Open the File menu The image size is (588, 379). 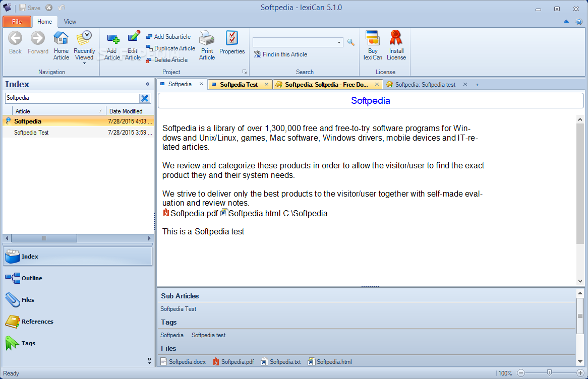tap(17, 22)
